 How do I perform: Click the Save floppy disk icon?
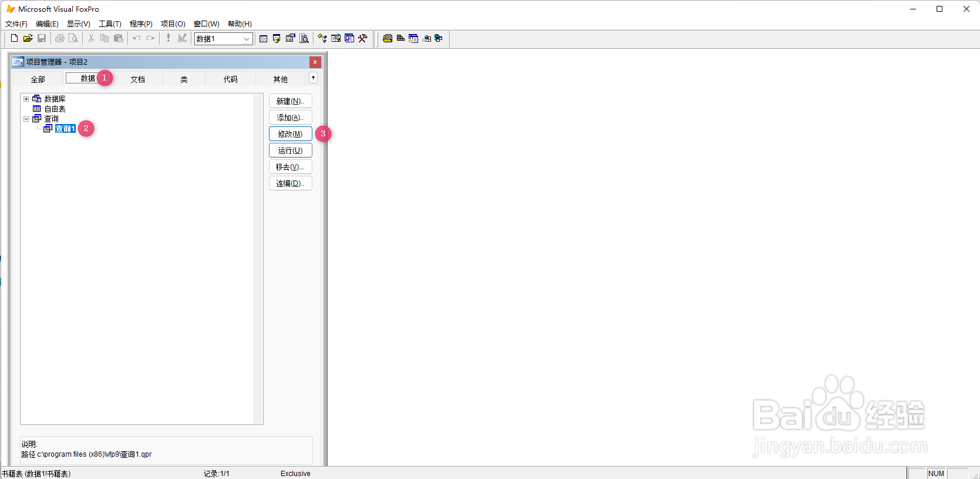[42, 38]
